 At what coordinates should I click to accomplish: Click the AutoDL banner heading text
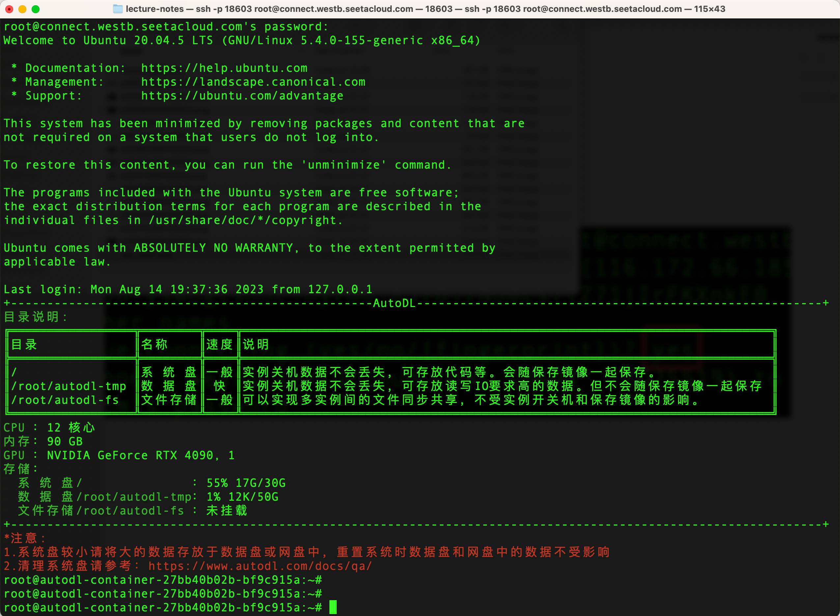[394, 303]
